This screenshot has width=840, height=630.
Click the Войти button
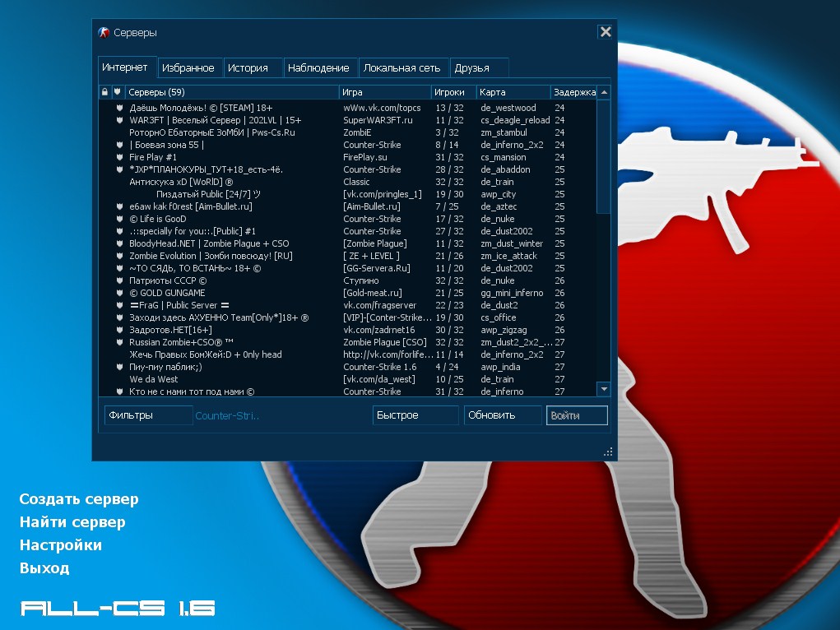click(x=577, y=415)
